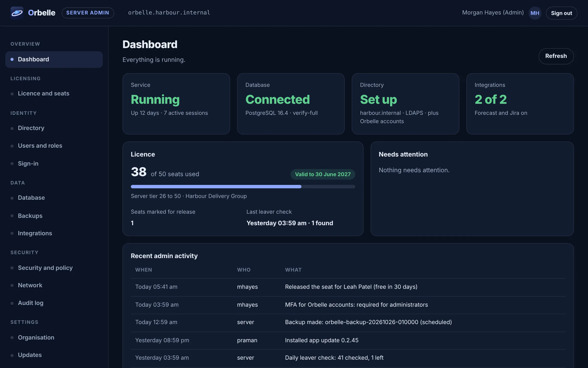588x368 pixels.
Task: Click the Directory Set up card
Action: (x=405, y=104)
